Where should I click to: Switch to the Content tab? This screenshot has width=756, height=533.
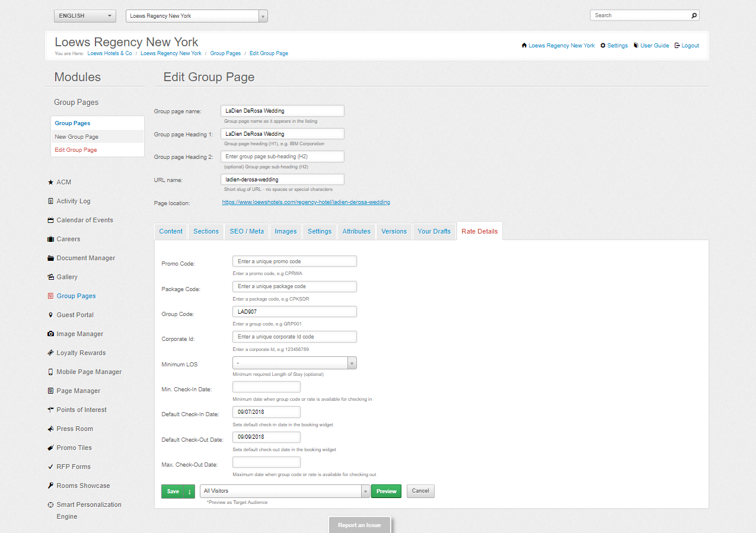point(171,231)
